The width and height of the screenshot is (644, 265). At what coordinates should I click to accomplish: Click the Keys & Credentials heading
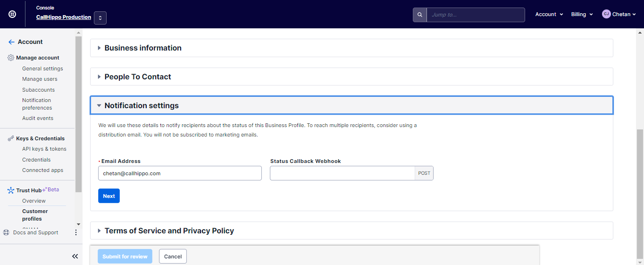coord(41,138)
